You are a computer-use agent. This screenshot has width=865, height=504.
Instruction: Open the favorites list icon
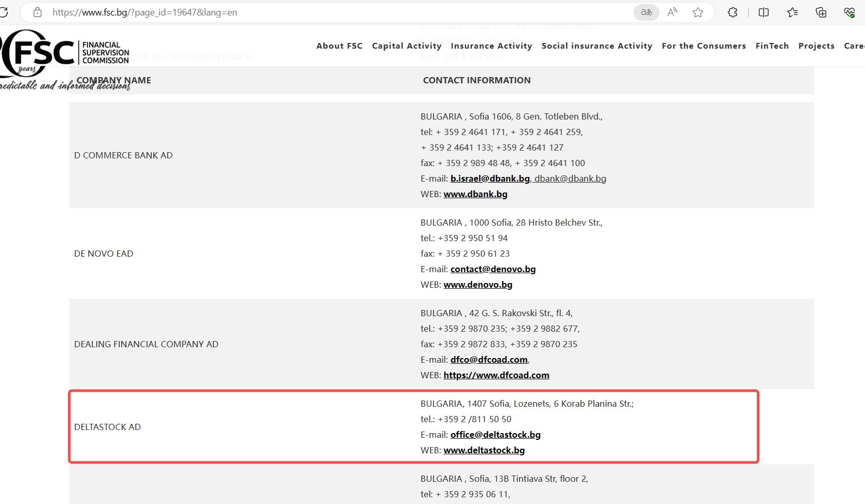(x=792, y=12)
